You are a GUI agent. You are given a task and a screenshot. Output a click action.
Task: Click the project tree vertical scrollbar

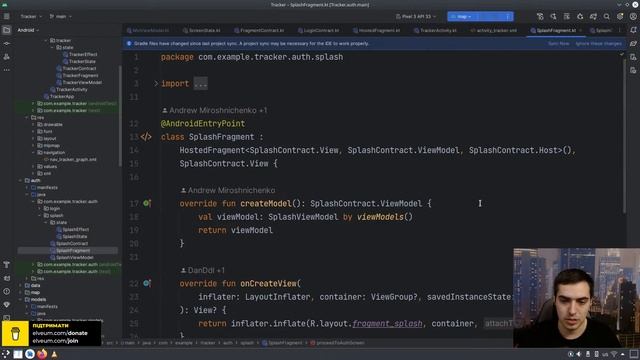coord(120,116)
